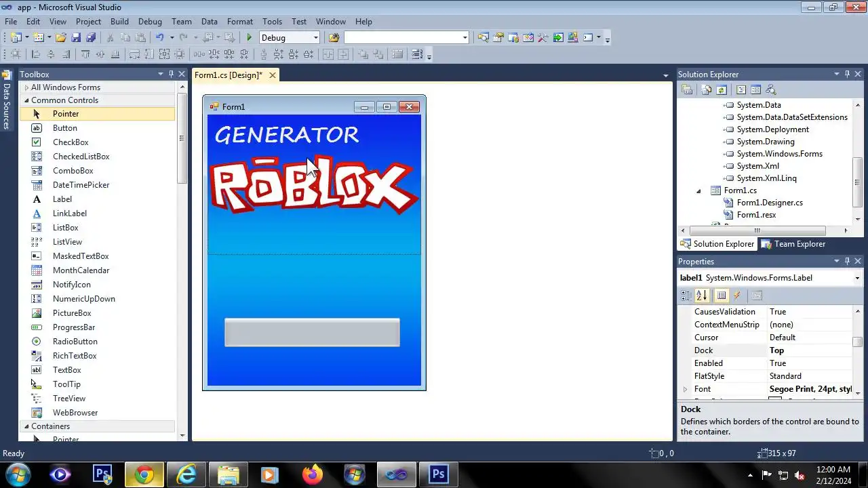Click the Windows Start button

click(x=18, y=474)
